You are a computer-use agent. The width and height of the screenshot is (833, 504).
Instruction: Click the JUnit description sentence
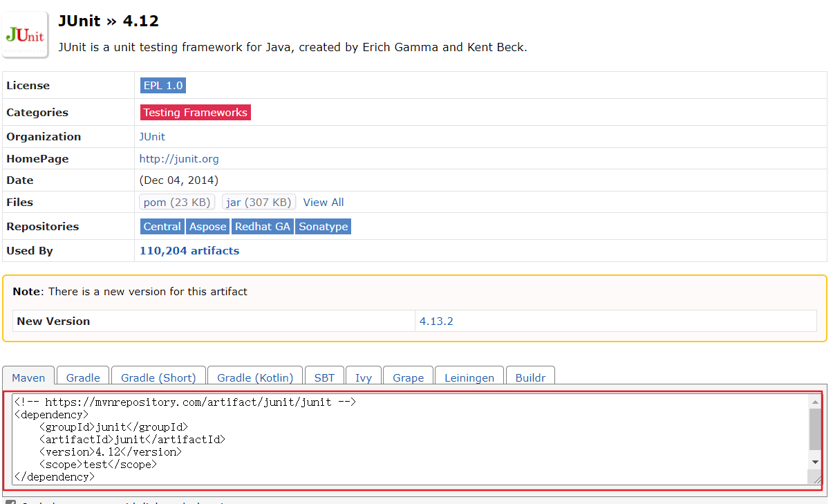292,48
